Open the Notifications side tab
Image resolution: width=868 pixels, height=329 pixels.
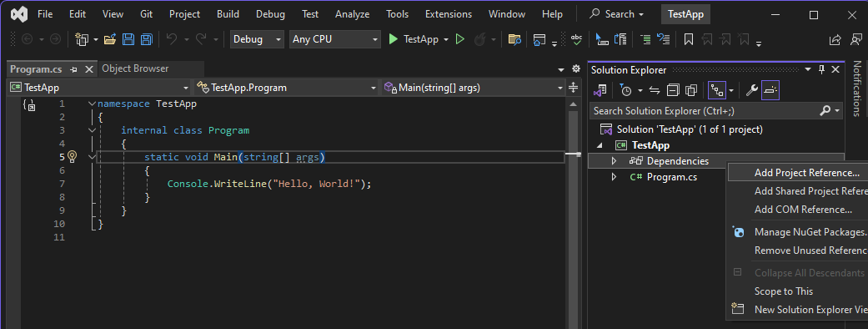coord(857,88)
